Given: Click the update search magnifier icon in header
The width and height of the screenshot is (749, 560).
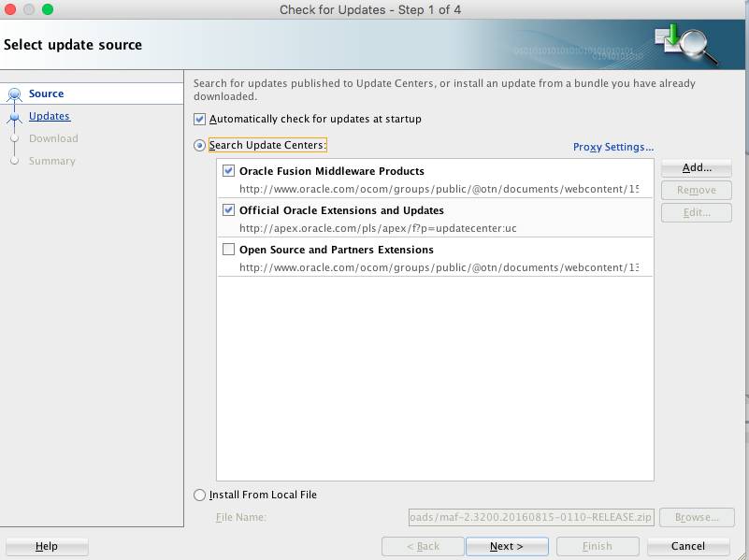Looking at the screenshot, I should click(x=686, y=44).
